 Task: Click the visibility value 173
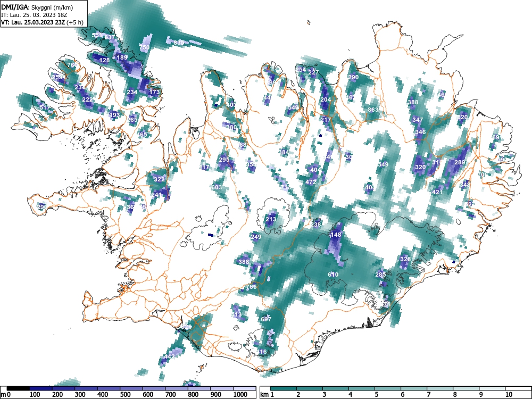(x=154, y=92)
